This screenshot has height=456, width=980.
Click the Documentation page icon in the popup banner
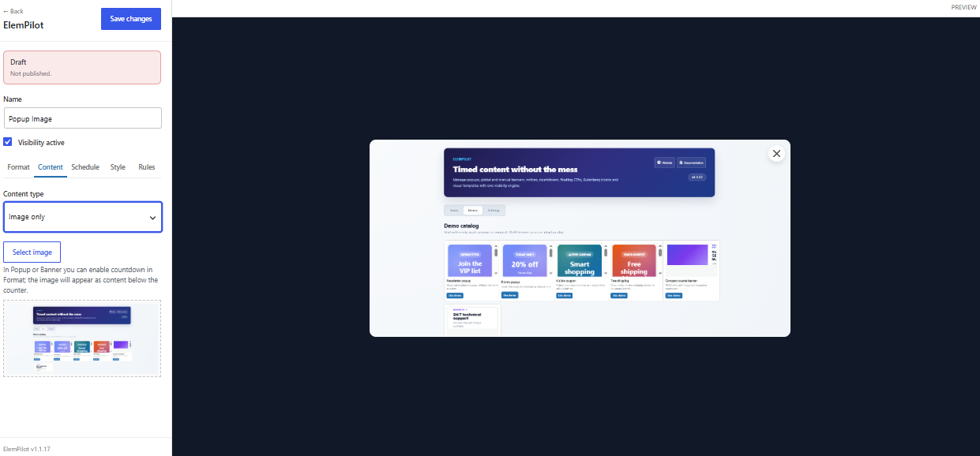tap(681, 163)
